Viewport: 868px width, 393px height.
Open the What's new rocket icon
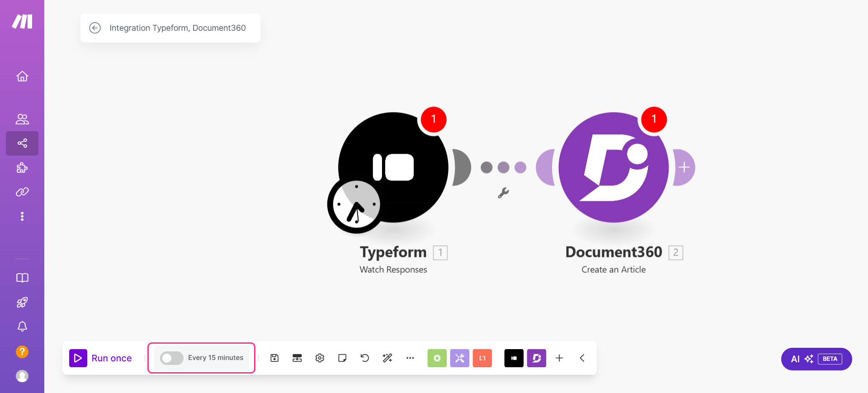pyautogui.click(x=22, y=302)
